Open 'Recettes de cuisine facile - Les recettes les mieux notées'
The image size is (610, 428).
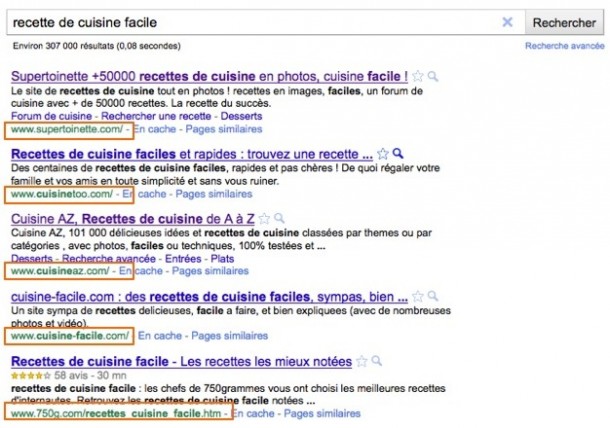[x=181, y=362]
